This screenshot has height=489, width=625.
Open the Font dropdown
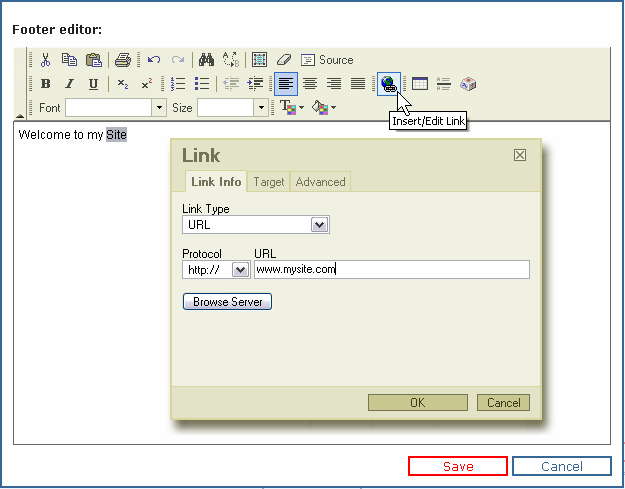pyautogui.click(x=159, y=108)
